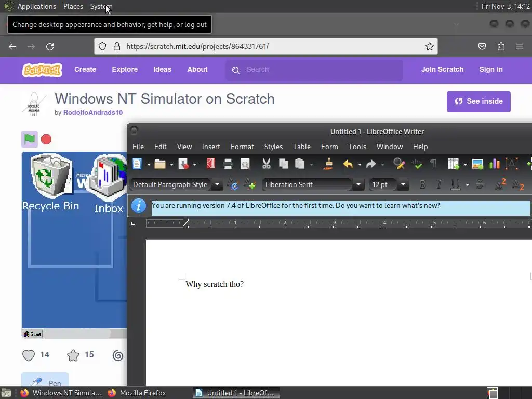This screenshot has height=399, width=532.
Task: Click the red stop button on Scratch
Action: (46, 139)
